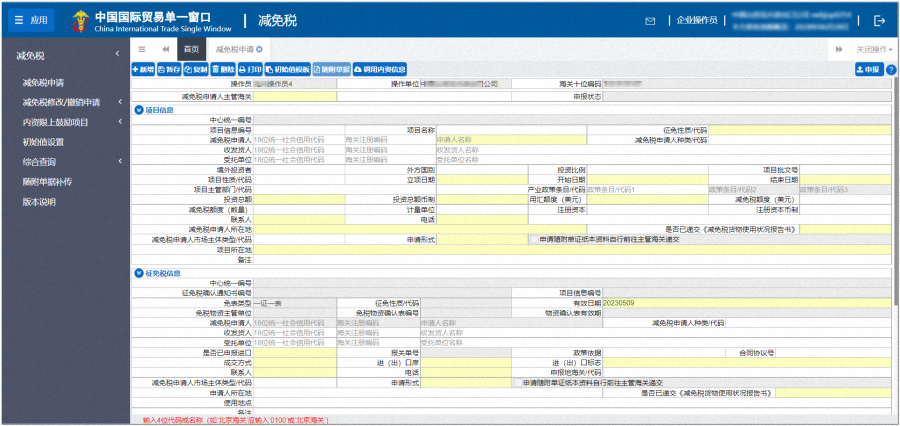Click the 用汇额度（美元） field
900x426 pixels.
[647, 199]
